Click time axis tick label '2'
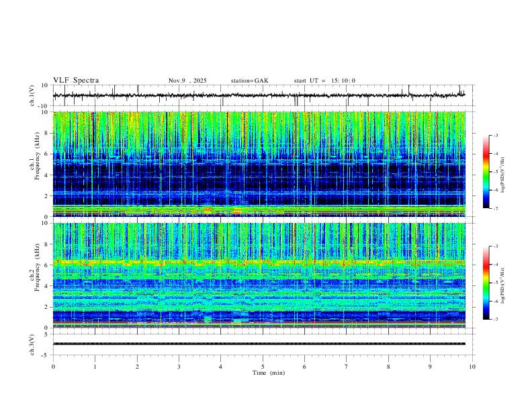The width and height of the screenshot is (532, 411). point(137,367)
